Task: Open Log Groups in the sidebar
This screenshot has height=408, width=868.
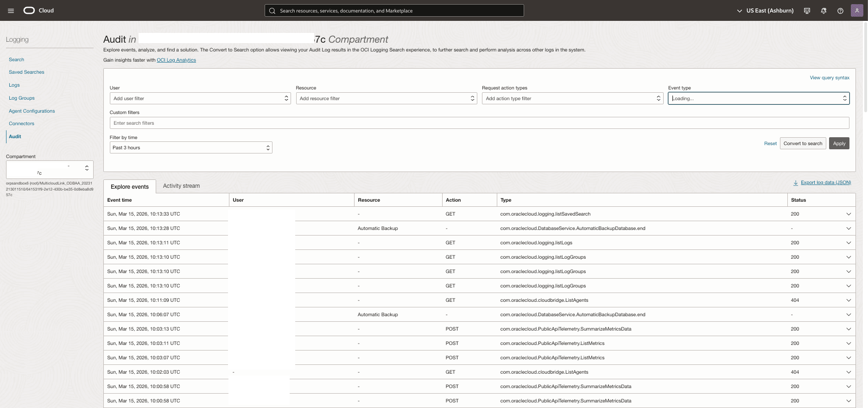Action: (x=22, y=98)
